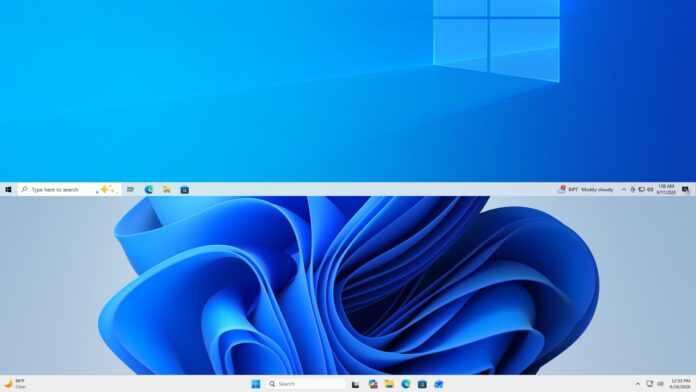The height and width of the screenshot is (392, 696).
Task: Launch Edge from Windows 10 taskbar
Action: click(149, 190)
